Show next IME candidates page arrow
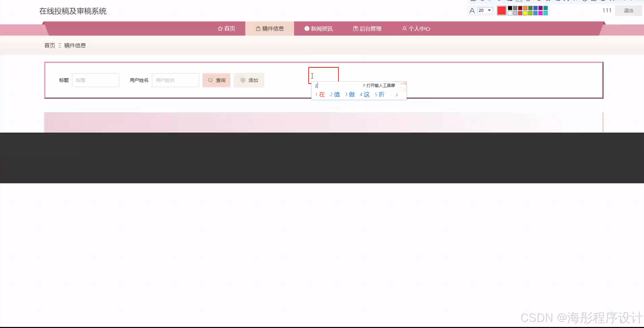The image size is (644, 328). click(397, 95)
